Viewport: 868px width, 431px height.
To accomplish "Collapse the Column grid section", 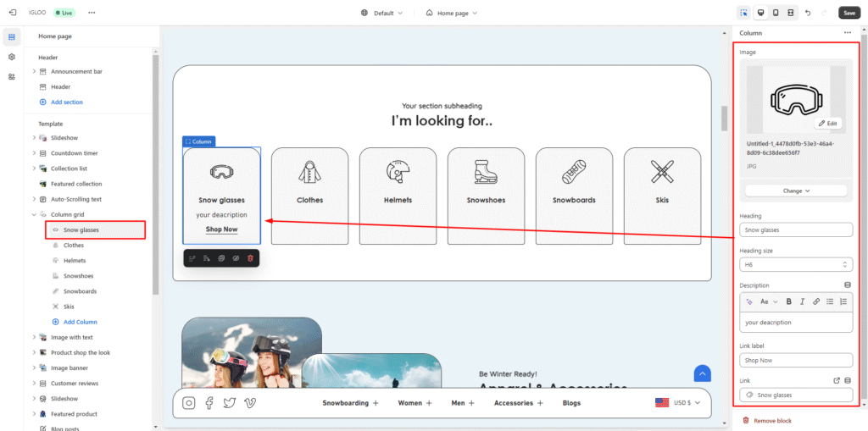I will (34, 215).
